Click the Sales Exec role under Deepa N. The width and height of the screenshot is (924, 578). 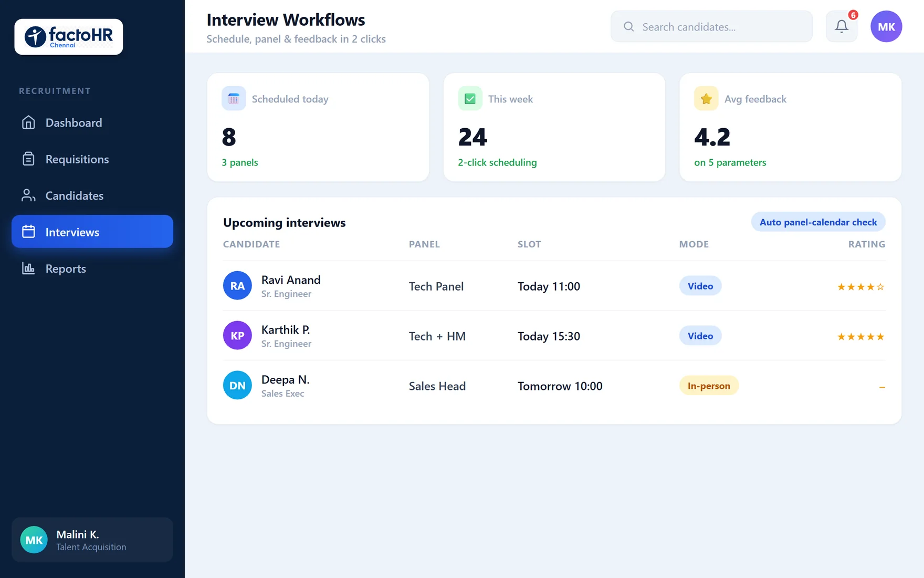pyautogui.click(x=282, y=394)
